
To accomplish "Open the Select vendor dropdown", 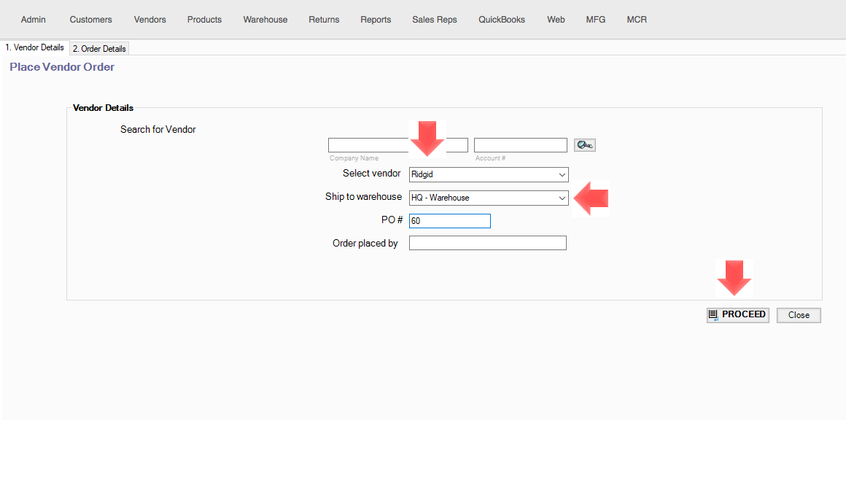I will tap(488, 175).
